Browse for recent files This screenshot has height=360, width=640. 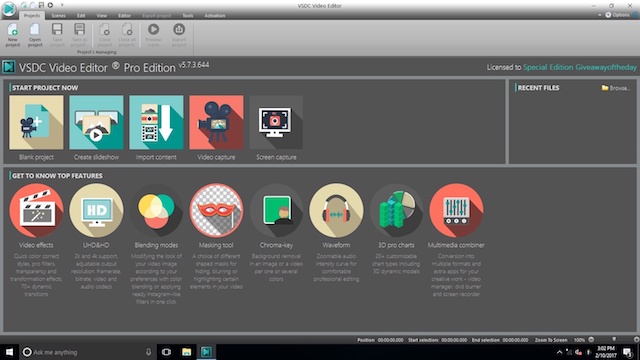point(616,88)
